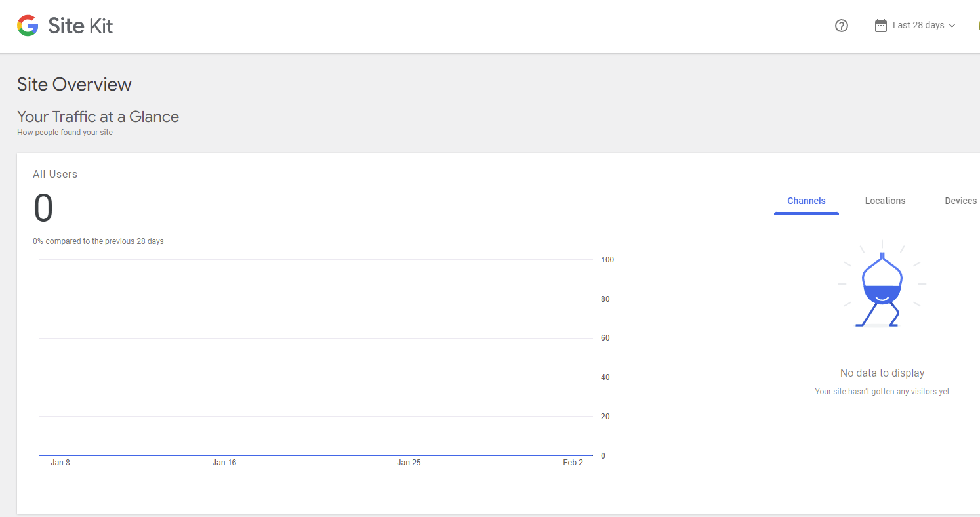Click the Jan 25 label on the chart axis
This screenshot has height=517, width=980.
pos(409,463)
